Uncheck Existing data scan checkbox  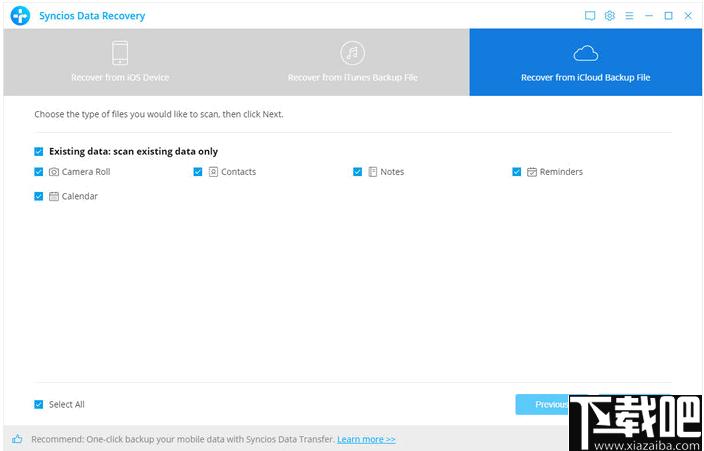(x=39, y=151)
